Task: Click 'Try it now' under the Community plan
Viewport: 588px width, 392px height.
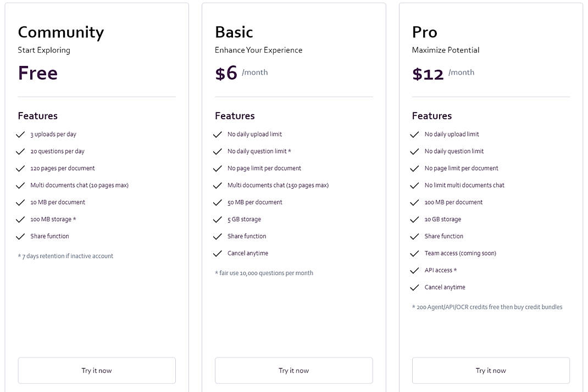Action: pos(97,370)
